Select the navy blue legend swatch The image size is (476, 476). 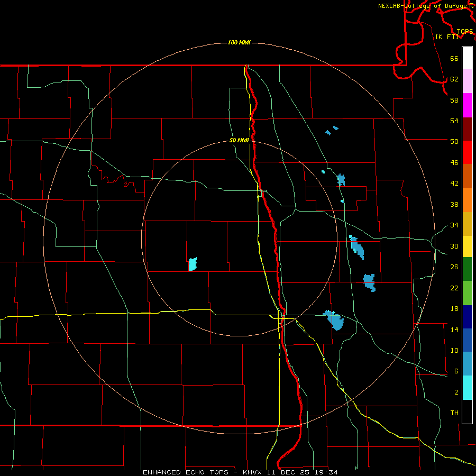point(467,317)
